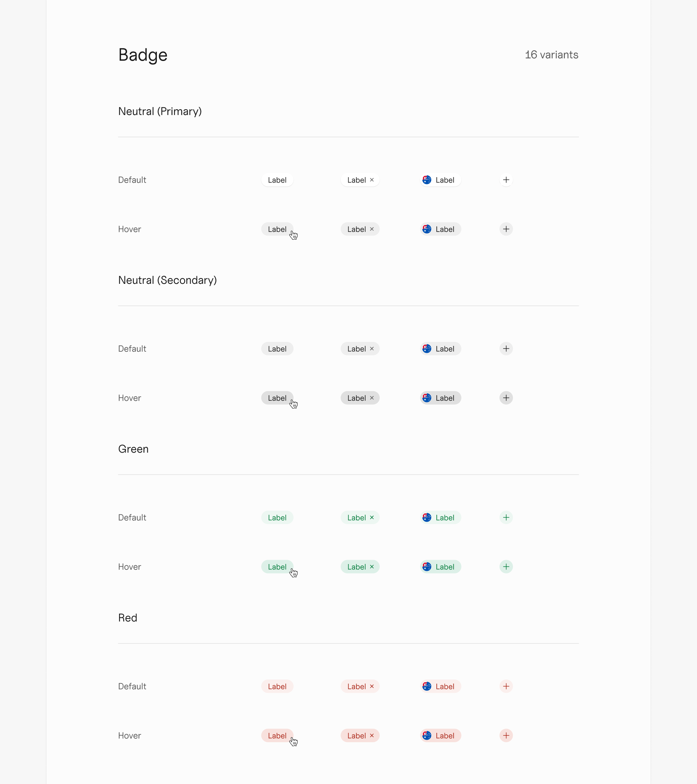Click the flag icon in Green Default badge
Viewport: 697px width, 784px height.
(427, 518)
